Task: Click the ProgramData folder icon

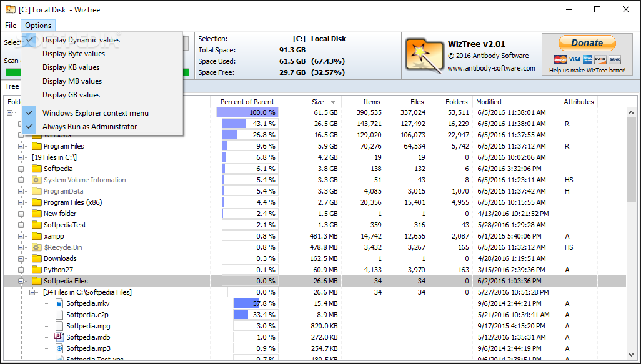Action: click(37, 191)
